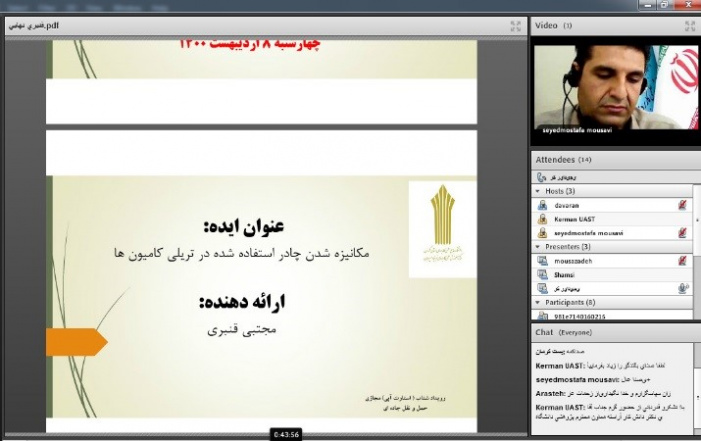701x441 pixels.
Task: Select daveran in the Hosts list
Action: tap(566, 204)
